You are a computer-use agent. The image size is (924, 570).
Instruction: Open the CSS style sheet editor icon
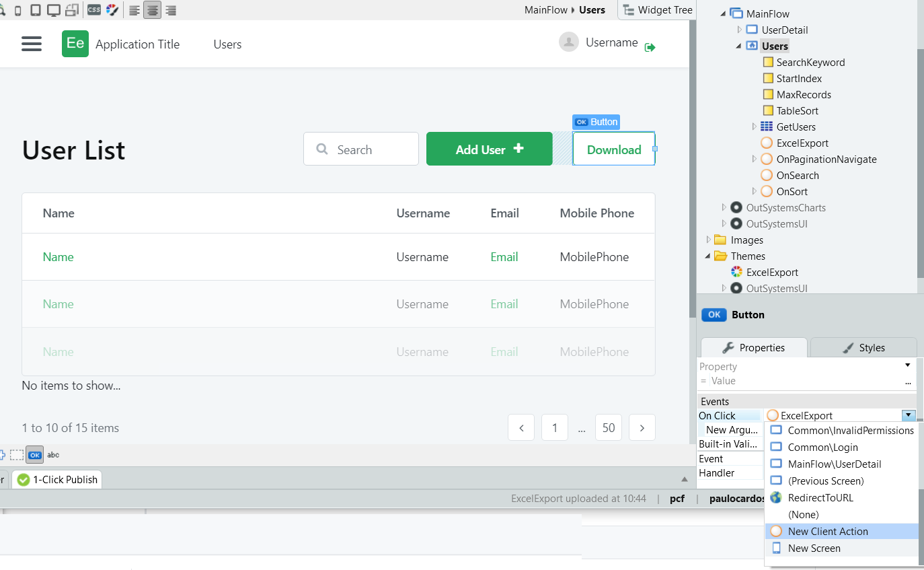[94, 10]
